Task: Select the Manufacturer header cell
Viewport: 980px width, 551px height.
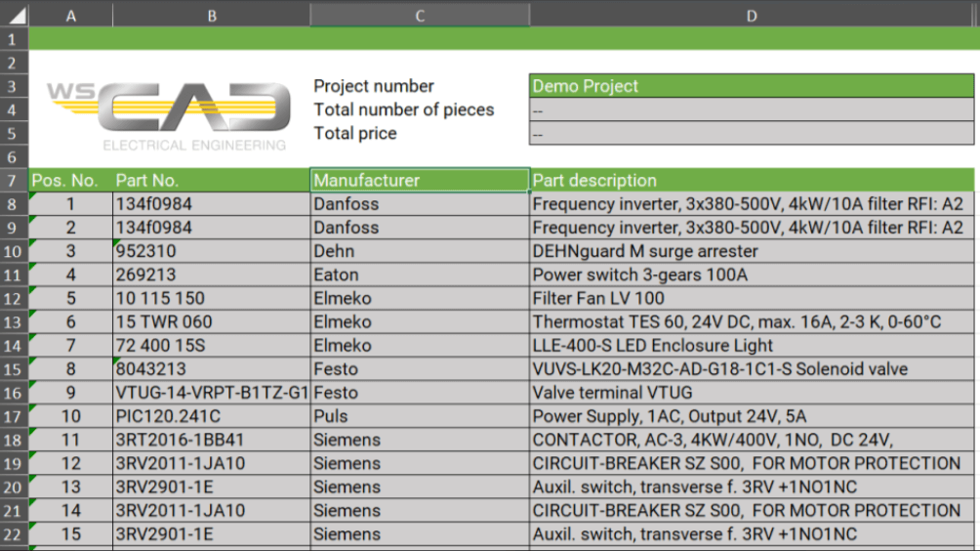Action: 420,181
